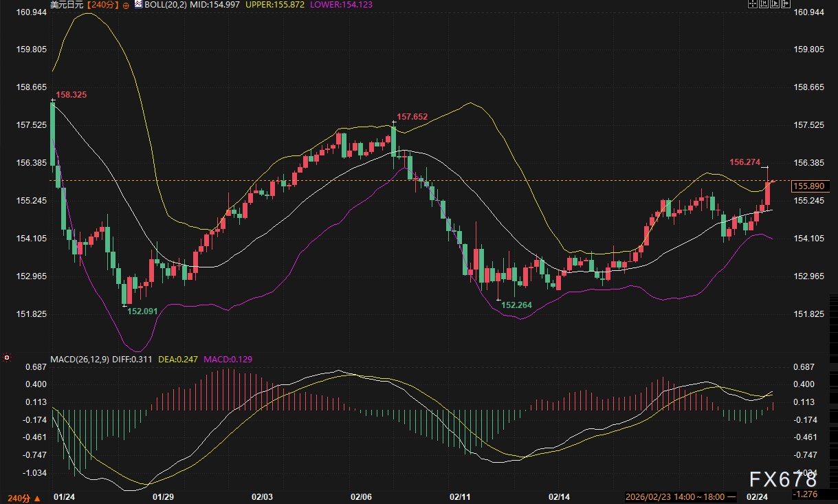Viewport: 838px width, 504px height.
Task: Click the 美元日元 symbol name
Action: pyautogui.click(x=67, y=5)
